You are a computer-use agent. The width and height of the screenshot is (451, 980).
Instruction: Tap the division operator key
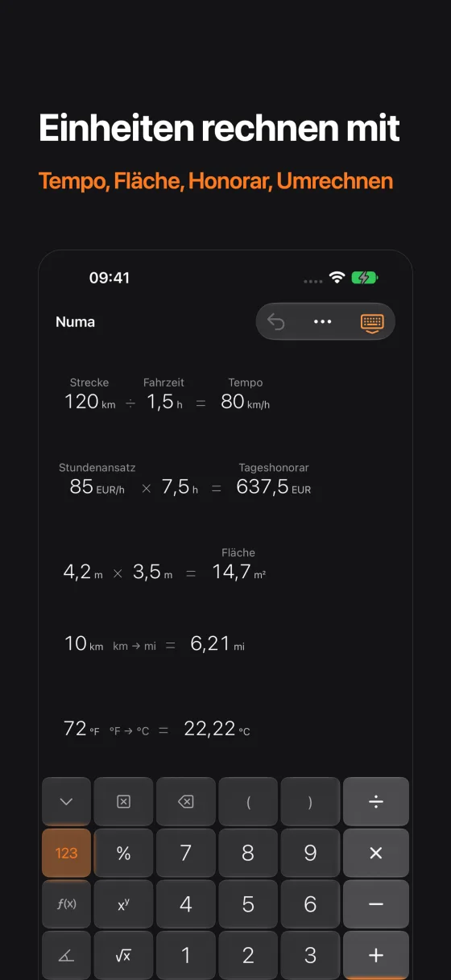click(x=376, y=801)
